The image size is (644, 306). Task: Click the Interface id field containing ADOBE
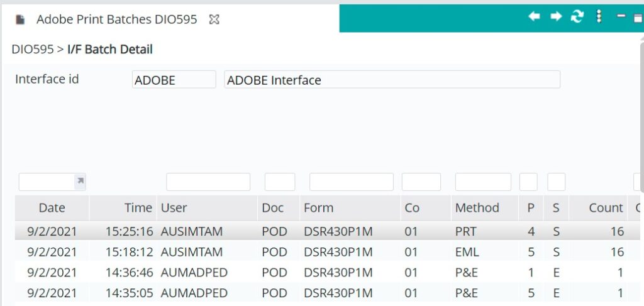[x=174, y=80]
